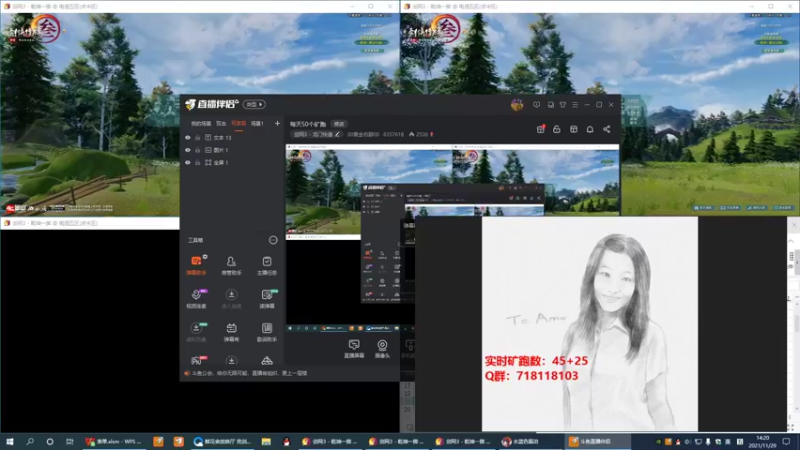Viewport: 800px width, 450px height.
Task: Open taskbar search
Action: pyautogui.click(x=30, y=441)
